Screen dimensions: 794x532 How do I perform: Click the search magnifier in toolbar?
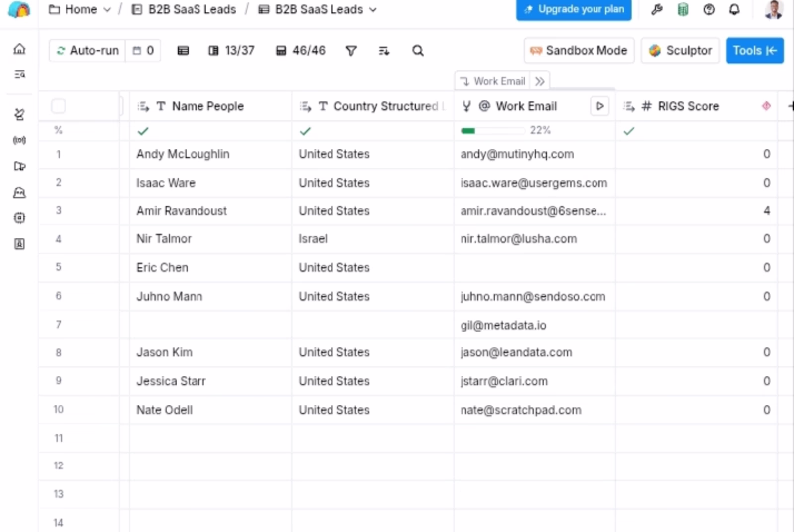pyautogui.click(x=418, y=50)
